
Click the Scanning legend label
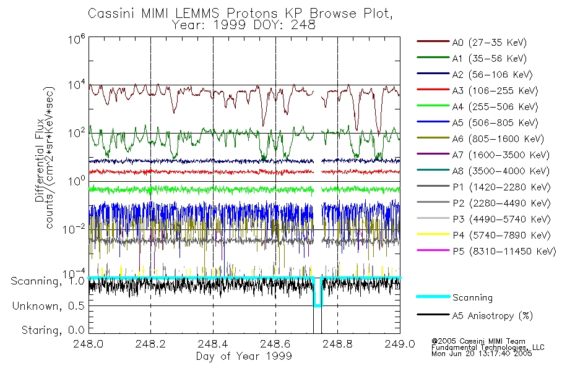[x=472, y=298]
